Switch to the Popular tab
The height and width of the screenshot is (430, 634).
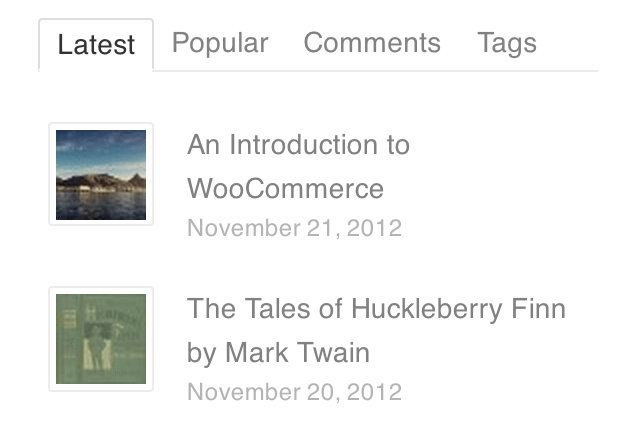pyautogui.click(x=220, y=43)
